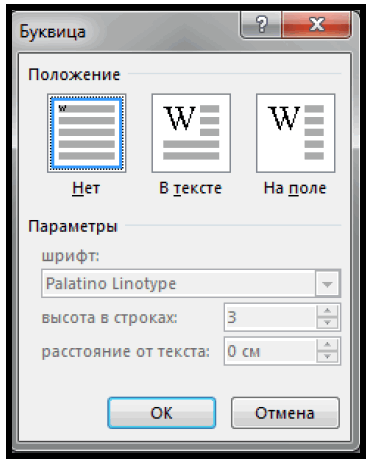Select the 'Нет' drop cap position thumbnail
The image size is (371, 464).
coord(87,133)
